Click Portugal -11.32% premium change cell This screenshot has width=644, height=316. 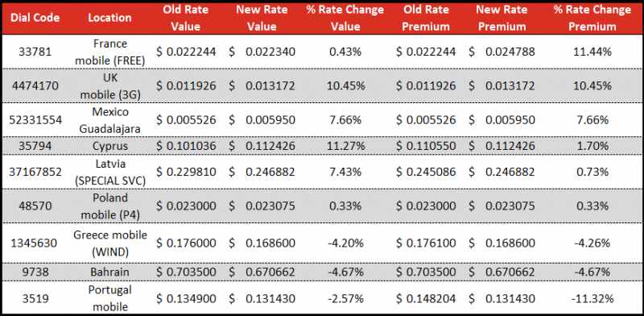(x=592, y=298)
